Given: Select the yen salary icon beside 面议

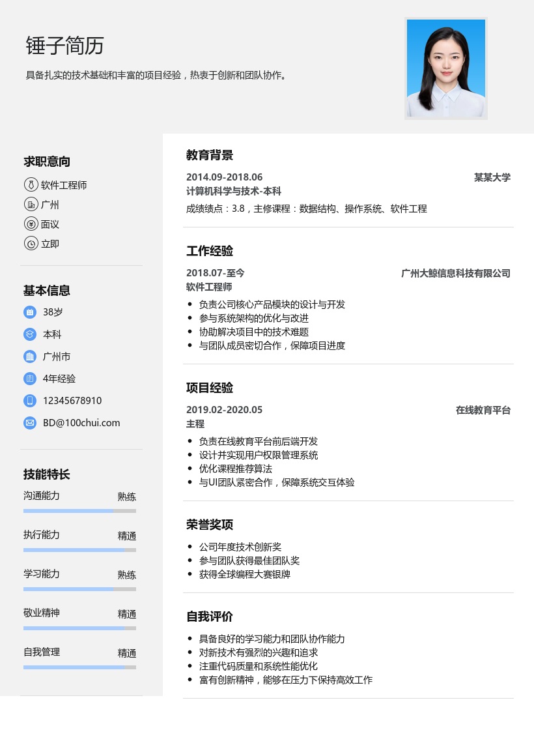Looking at the screenshot, I should pyautogui.click(x=31, y=224).
